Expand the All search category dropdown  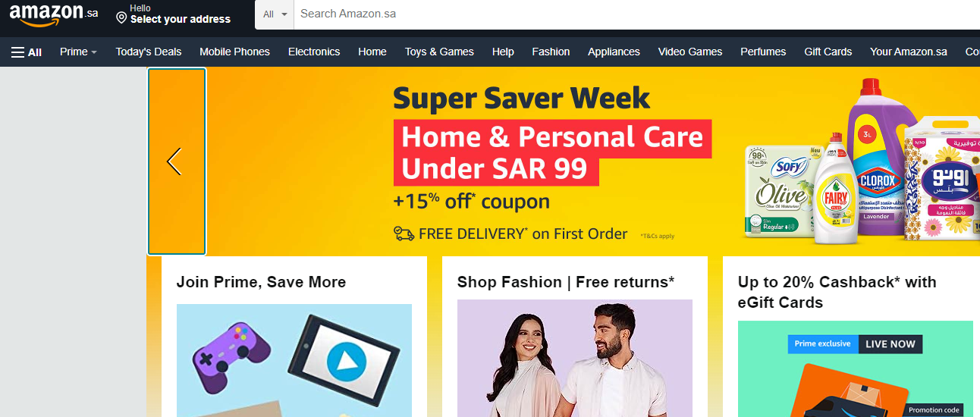275,14
